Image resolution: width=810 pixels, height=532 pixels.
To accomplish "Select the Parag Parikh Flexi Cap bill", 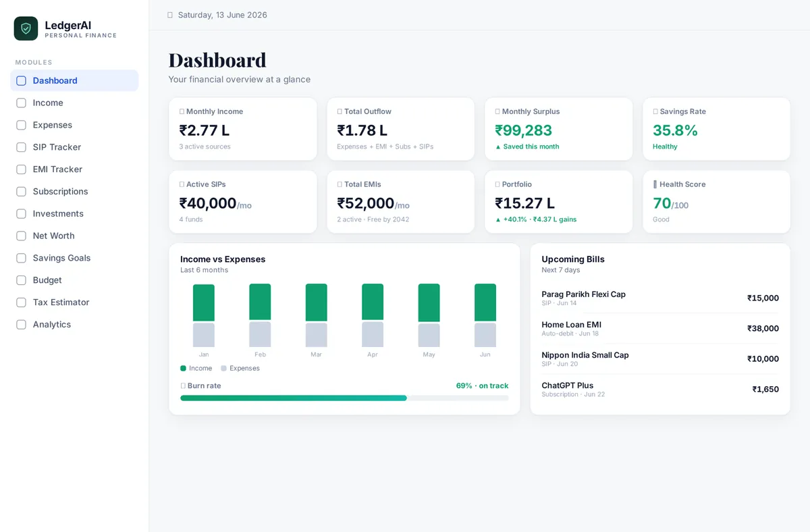I will click(660, 298).
